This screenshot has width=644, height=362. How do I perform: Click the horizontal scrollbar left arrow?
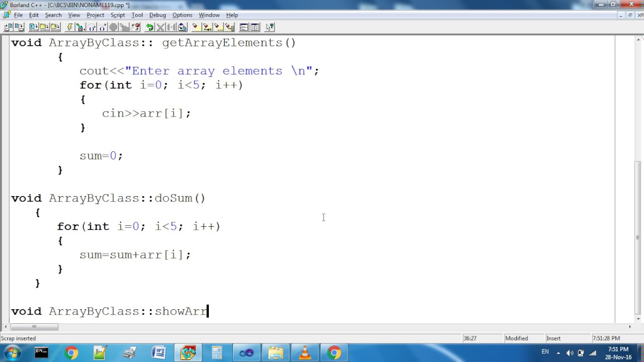(x=6, y=327)
